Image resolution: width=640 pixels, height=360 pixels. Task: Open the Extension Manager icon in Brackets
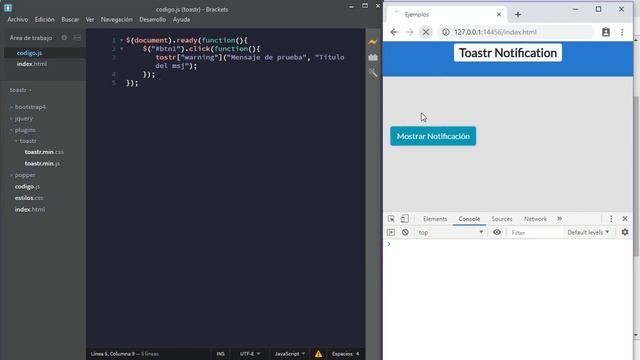click(373, 58)
